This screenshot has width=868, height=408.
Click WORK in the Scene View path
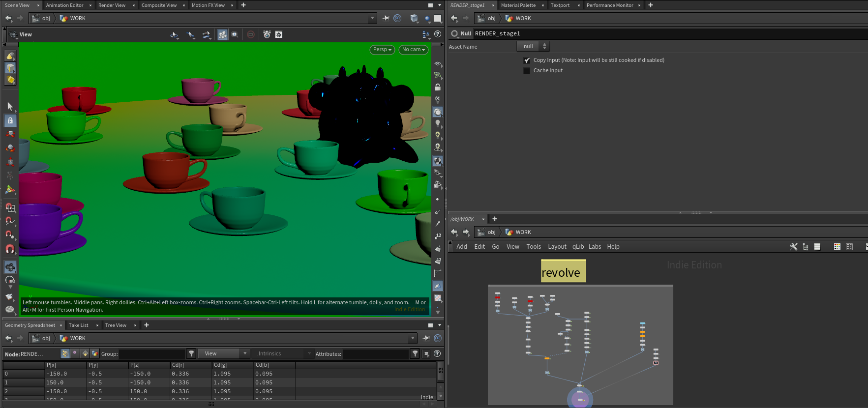click(x=78, y=18)
